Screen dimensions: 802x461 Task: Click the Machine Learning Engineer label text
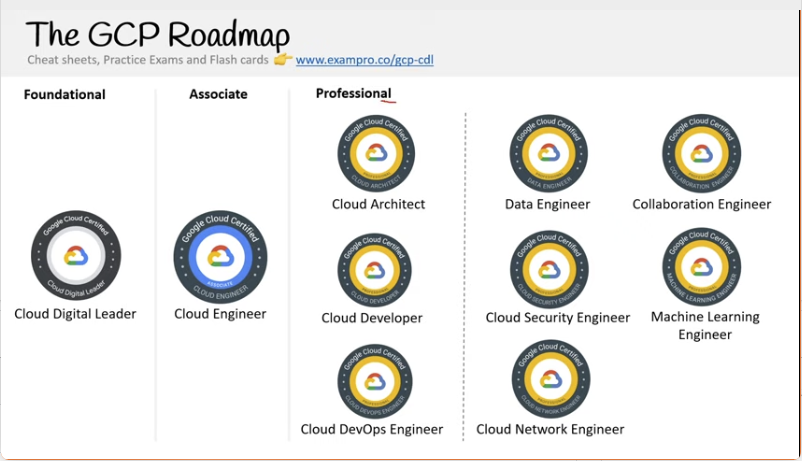(x=705, y=325)
